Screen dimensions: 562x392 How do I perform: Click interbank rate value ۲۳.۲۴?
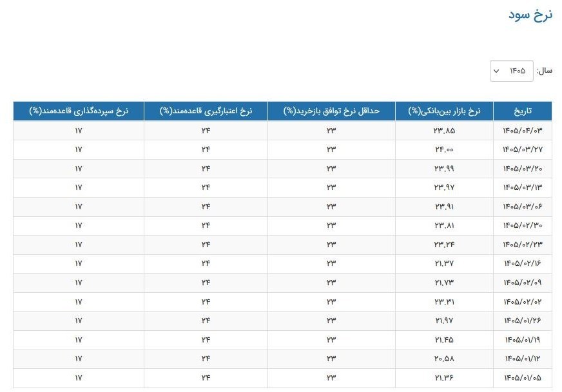pos(444,245)
